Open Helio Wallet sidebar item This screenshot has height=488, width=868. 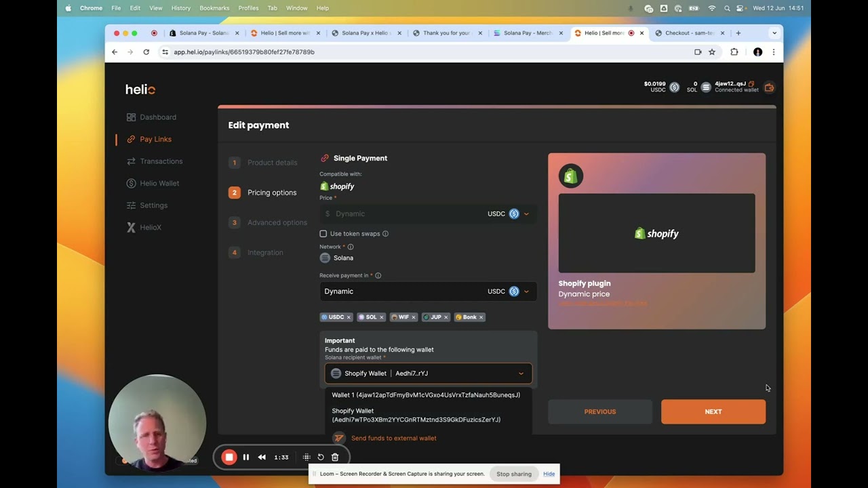point(153,183)
